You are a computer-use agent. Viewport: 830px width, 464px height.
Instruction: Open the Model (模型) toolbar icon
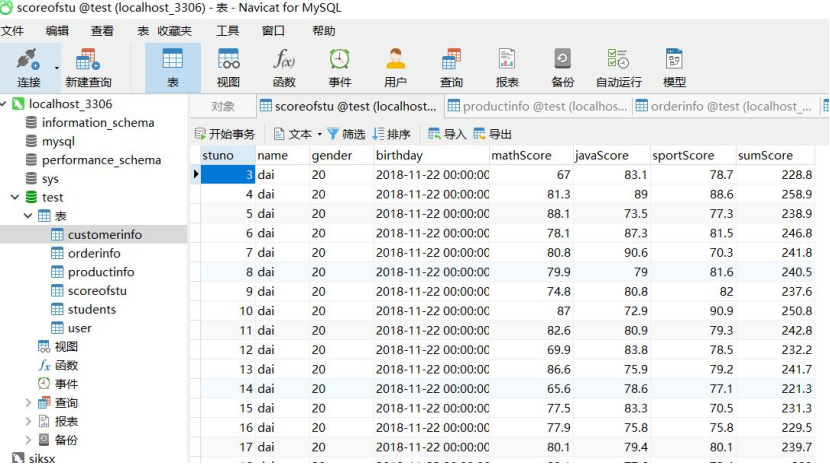pyautogui.click(x=674, y=68)
